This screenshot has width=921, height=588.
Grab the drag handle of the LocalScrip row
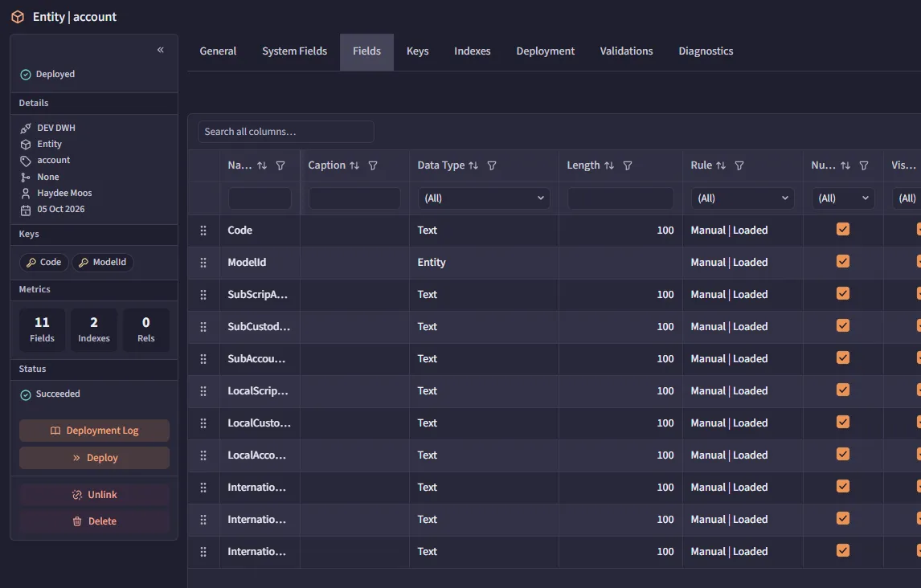(203, 391)
